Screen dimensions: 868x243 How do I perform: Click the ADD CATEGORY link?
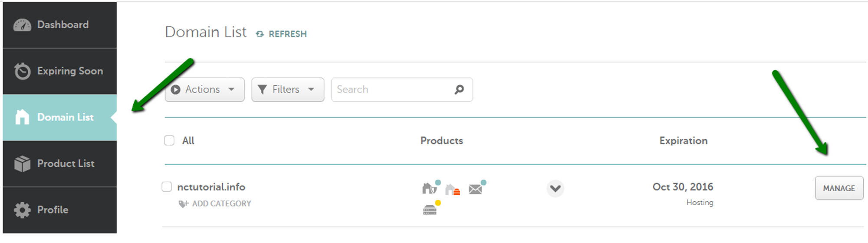[x=221, y=204]
